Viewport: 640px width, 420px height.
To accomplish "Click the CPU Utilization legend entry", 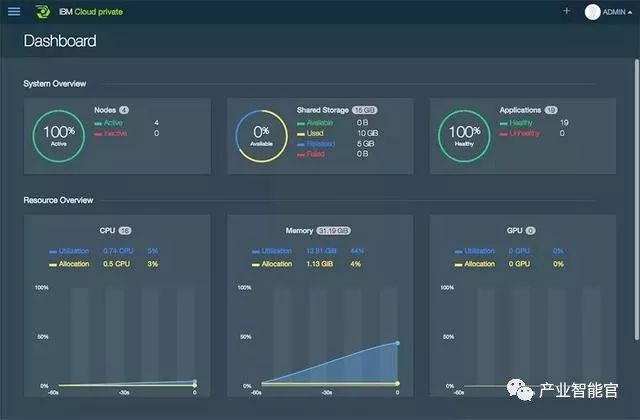I will (x=69, y=251).
